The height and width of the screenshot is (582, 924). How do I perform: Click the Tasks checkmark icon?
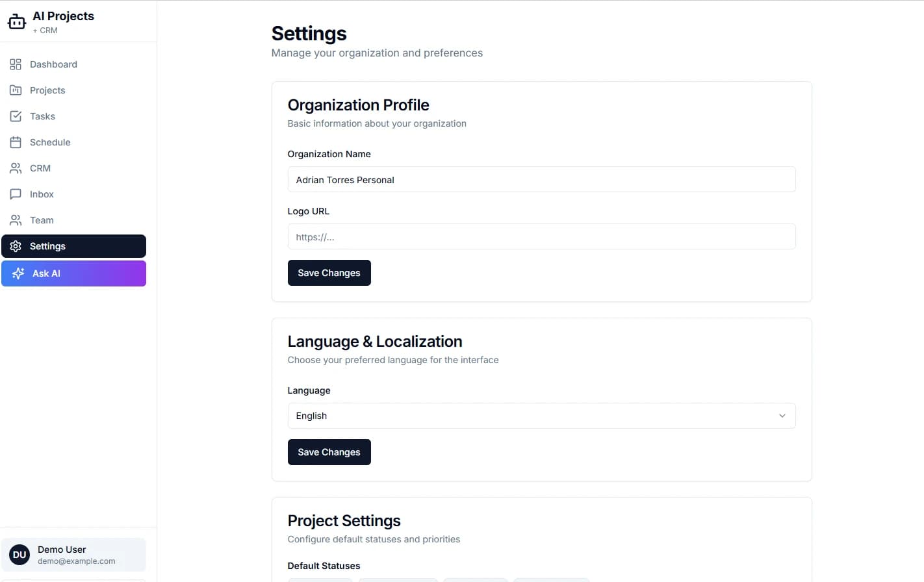click(x=16, y=116)
